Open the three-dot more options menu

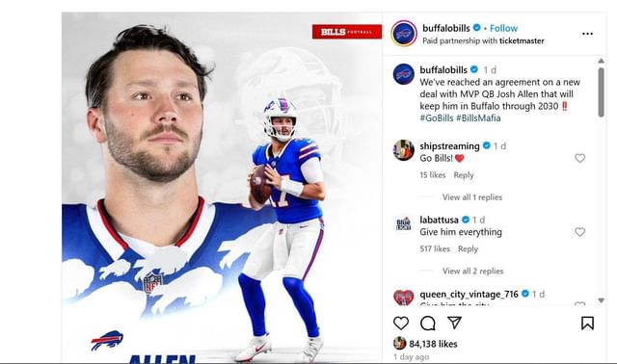click(x=587, y=34)
